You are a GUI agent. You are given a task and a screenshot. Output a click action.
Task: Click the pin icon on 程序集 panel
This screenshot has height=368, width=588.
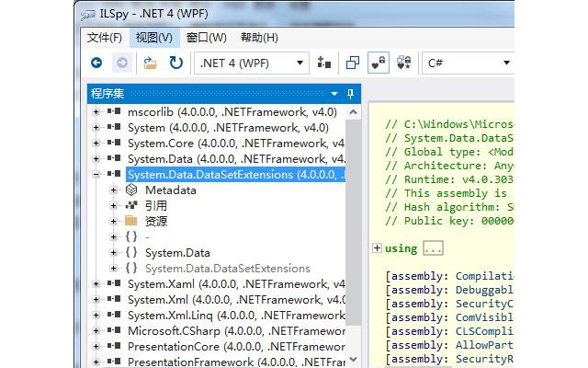pyautogui.click(x=350, y=94)
